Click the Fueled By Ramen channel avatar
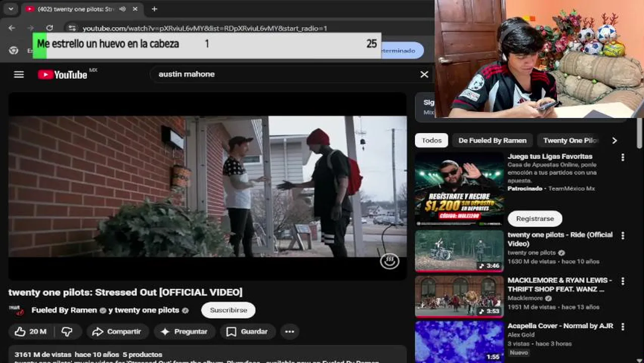Screen dimensions: 644x363 point(17,310)
